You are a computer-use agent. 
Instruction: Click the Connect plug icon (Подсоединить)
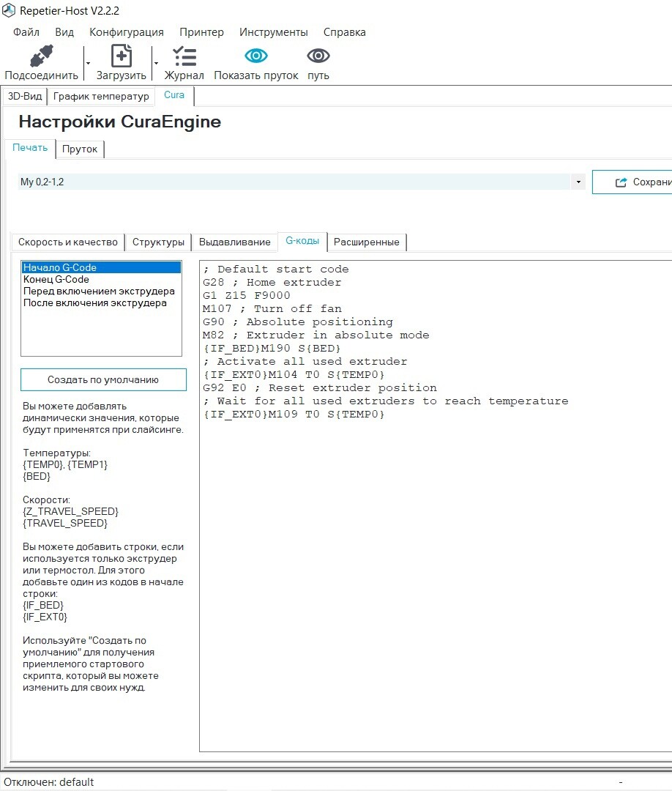(41, 56)
